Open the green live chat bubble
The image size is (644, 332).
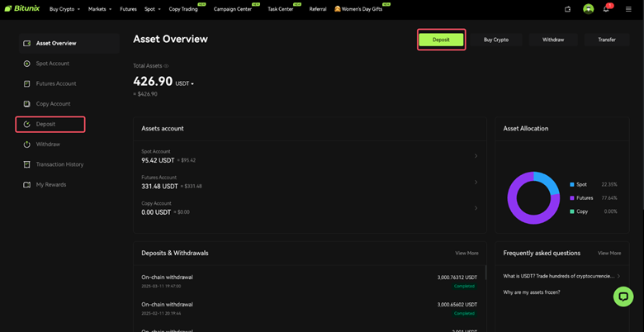point(623,296)
